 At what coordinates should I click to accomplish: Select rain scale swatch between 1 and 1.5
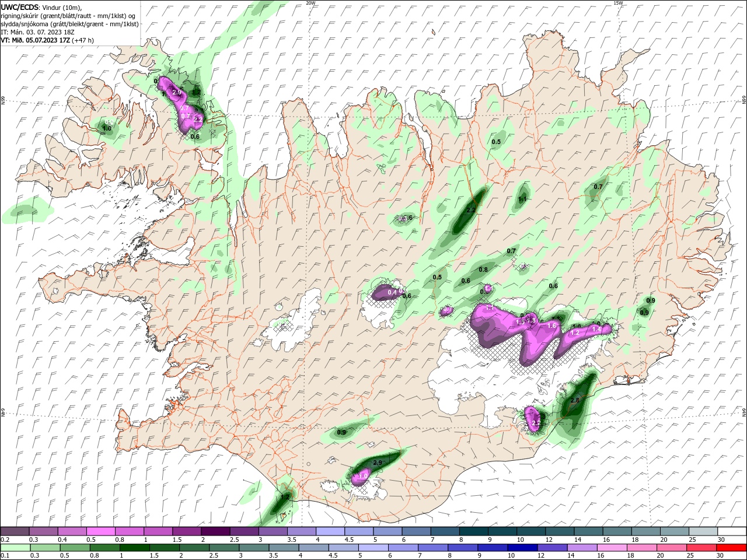click(x=135, y=548)
